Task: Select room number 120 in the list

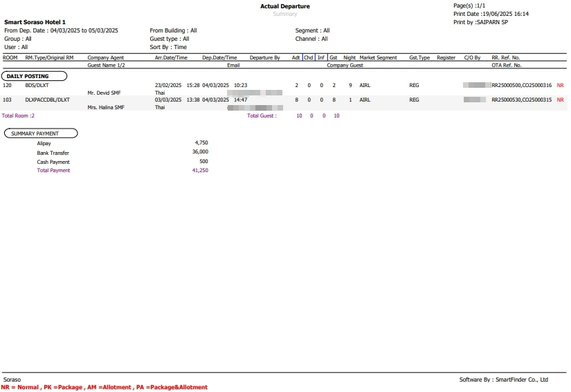Action: click(8, 85)
